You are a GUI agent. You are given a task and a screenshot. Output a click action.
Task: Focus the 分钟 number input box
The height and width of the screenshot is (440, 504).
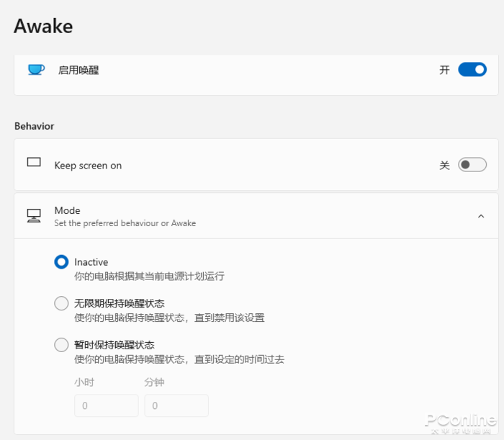pos(176,405)
